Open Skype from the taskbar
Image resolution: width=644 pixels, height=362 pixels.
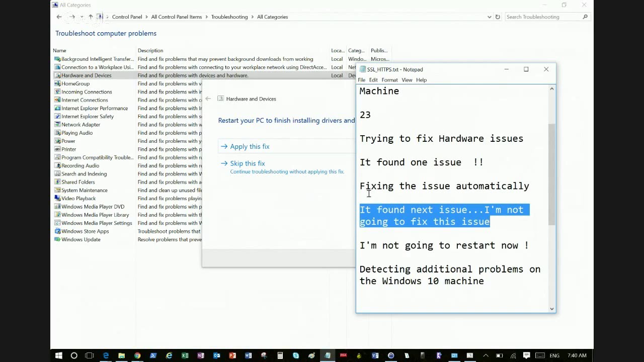click(x=296, y=355)
